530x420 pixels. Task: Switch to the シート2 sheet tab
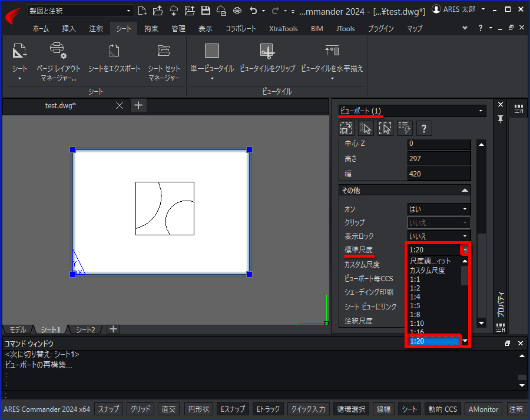85,329
